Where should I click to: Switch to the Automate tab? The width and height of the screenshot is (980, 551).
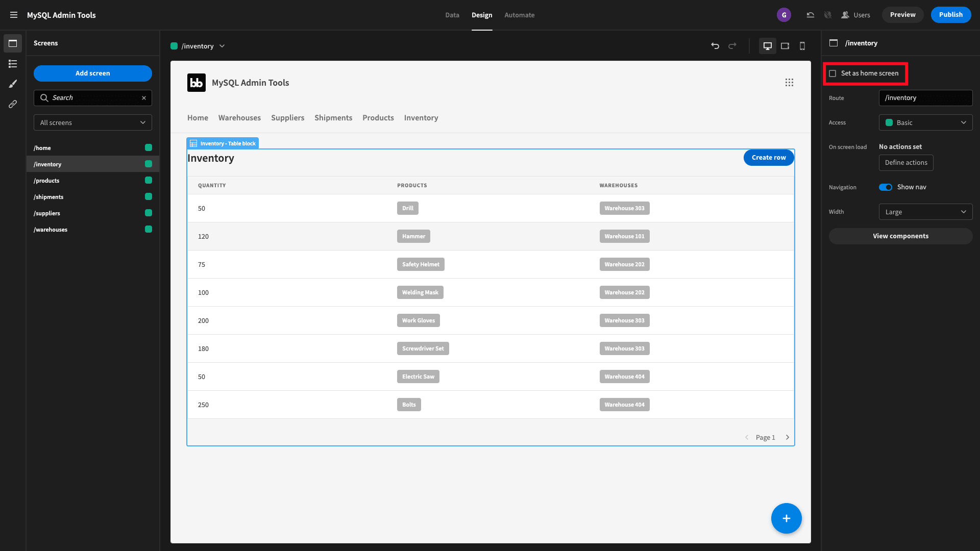tap(520, 15)
